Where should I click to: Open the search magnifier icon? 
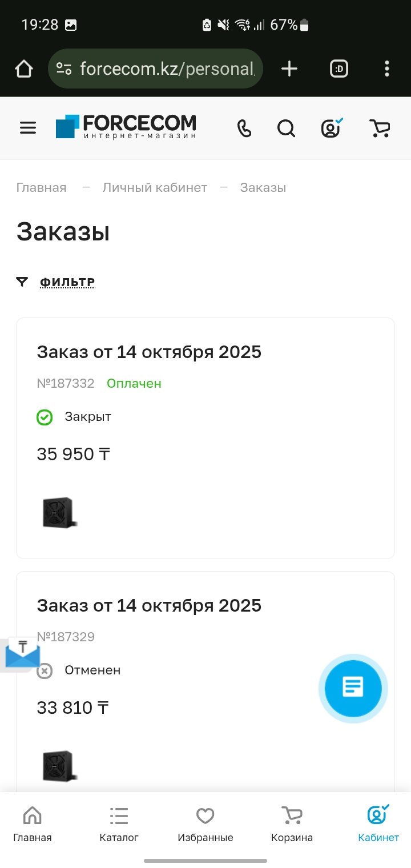coord(286,128)
